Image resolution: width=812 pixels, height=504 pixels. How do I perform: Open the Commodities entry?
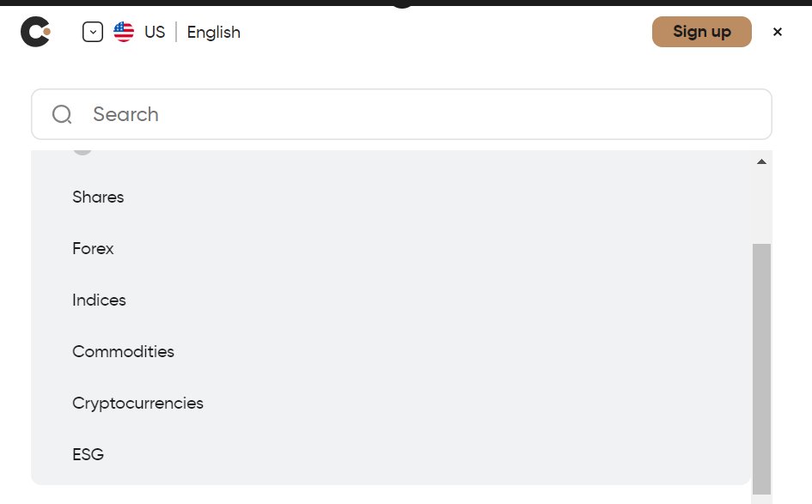[x=124, y=352]
